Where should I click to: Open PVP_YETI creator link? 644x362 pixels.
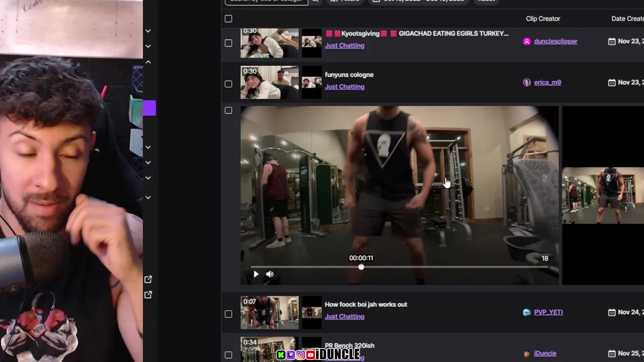click(548, 312)
